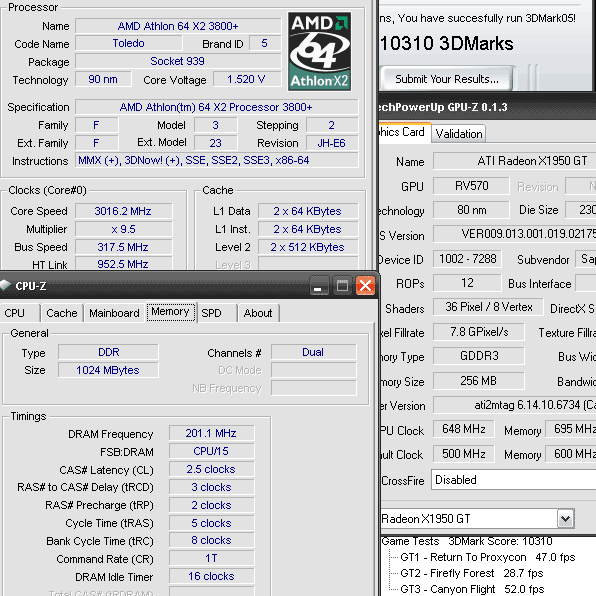
Task: Click the Instructions field listing MMX, SSE
Action: pos(217,160)
